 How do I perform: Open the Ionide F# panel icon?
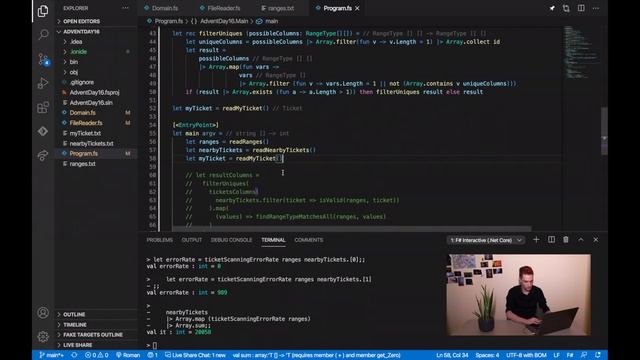point(43,131)
